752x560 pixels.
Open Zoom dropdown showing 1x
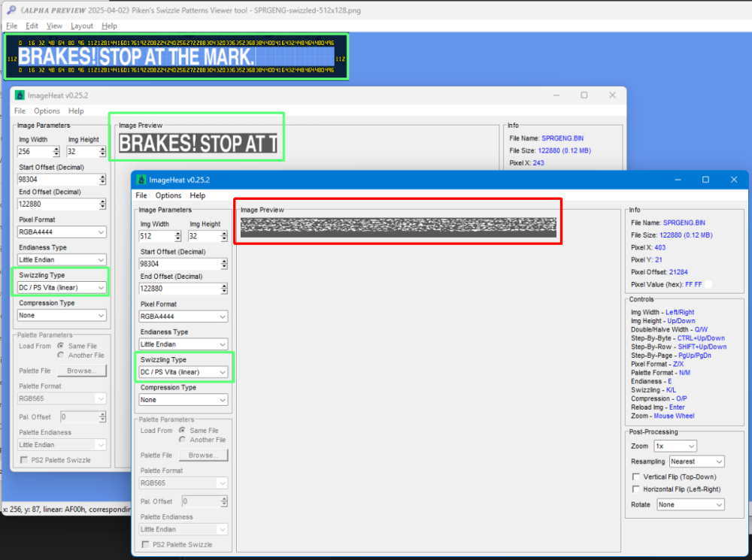(675, 446)
